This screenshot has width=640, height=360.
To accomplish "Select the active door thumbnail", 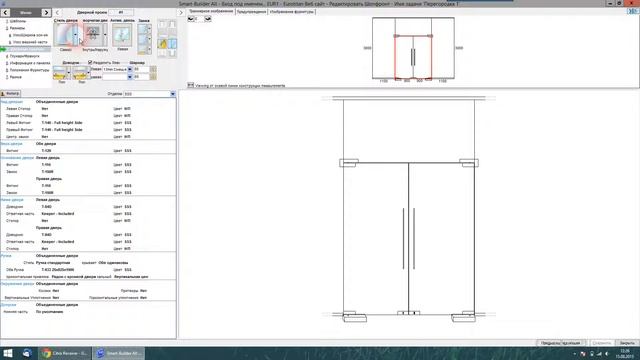I will [122, 35].
